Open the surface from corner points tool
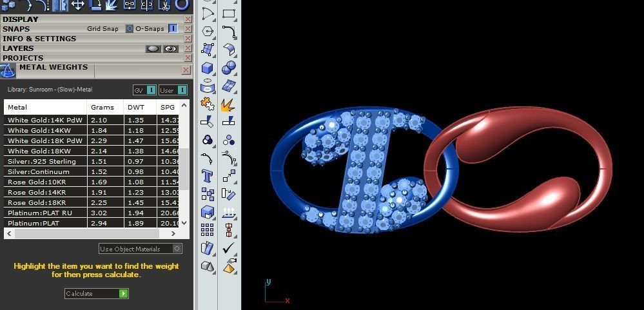 point(208,49)
